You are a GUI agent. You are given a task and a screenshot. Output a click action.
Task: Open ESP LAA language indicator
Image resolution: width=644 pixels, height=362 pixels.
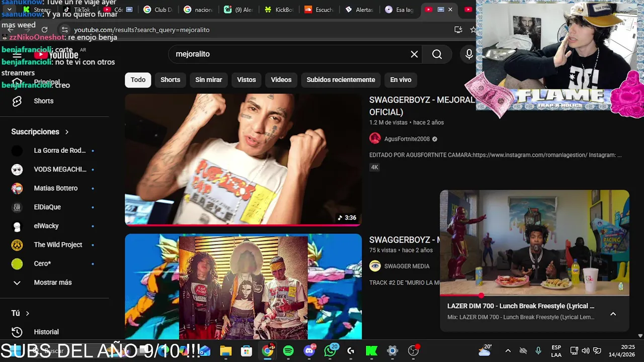[556, 350]
